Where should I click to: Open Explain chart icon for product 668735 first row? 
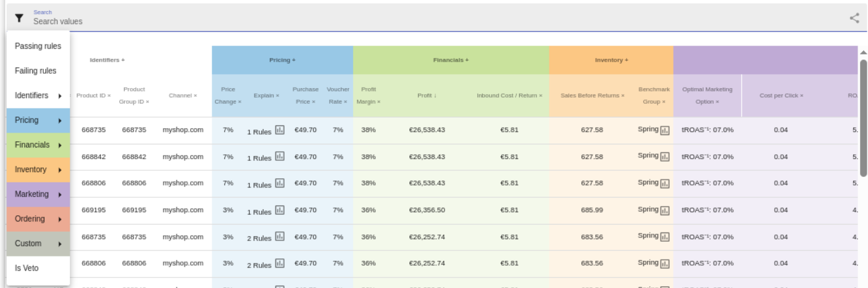tap(280, 130)
